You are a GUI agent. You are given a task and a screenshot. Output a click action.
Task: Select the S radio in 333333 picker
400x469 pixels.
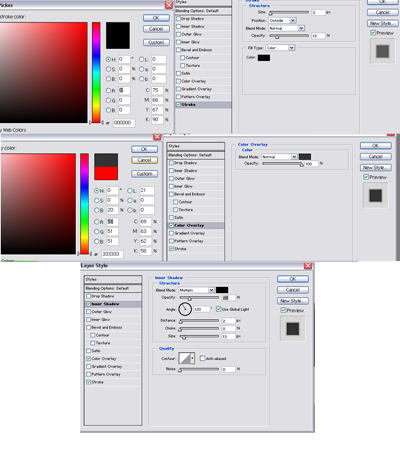(97, 200)
